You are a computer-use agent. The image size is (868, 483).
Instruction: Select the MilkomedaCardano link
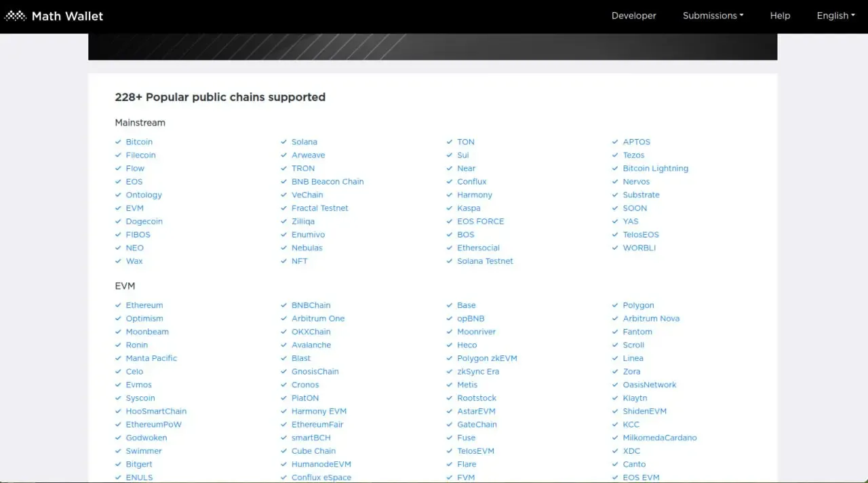[x=660, y=438]
